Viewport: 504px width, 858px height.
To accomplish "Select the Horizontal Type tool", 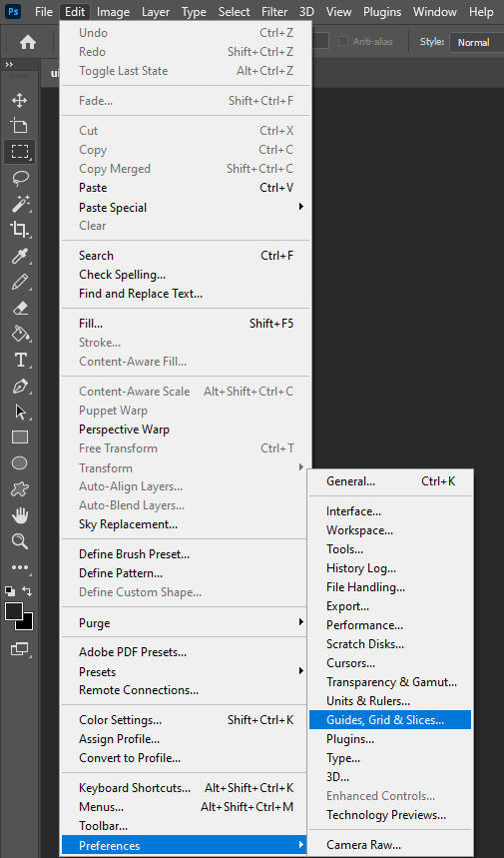I will (x=20, y=360).
